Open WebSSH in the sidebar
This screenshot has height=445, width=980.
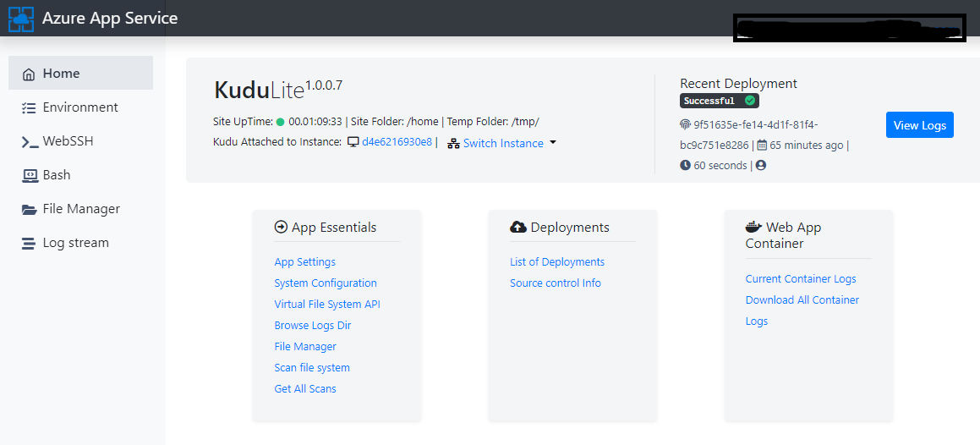pos(80,141)
